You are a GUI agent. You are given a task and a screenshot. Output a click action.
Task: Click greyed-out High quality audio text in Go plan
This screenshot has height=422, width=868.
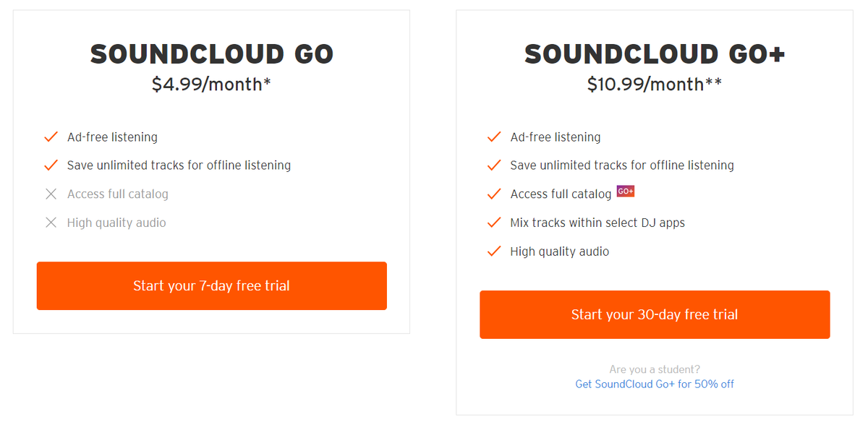click(x=116, y=223)
